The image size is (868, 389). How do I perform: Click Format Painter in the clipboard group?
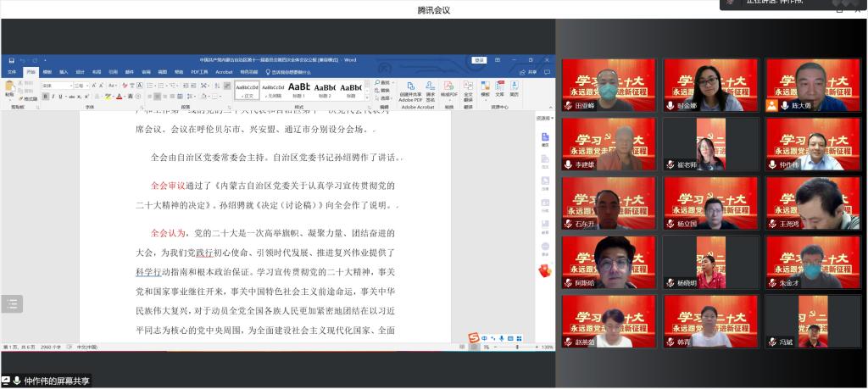(x=29, y=98)
